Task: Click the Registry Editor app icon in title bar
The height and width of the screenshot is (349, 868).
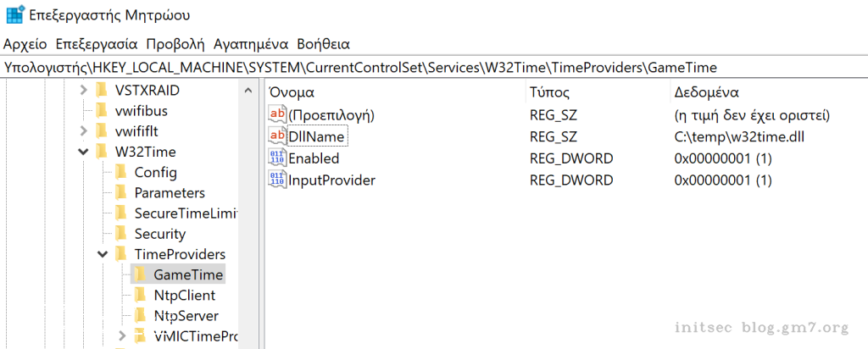Action: pos(14,14)
